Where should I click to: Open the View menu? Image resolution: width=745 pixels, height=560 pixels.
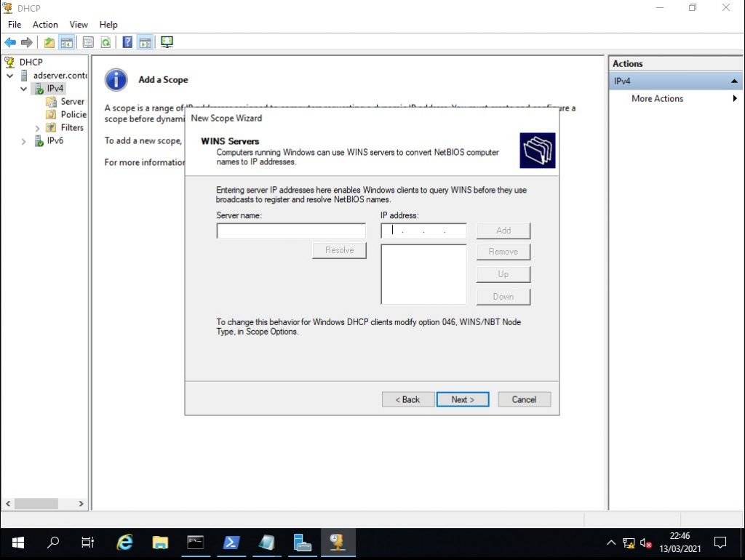coord(79,25)
